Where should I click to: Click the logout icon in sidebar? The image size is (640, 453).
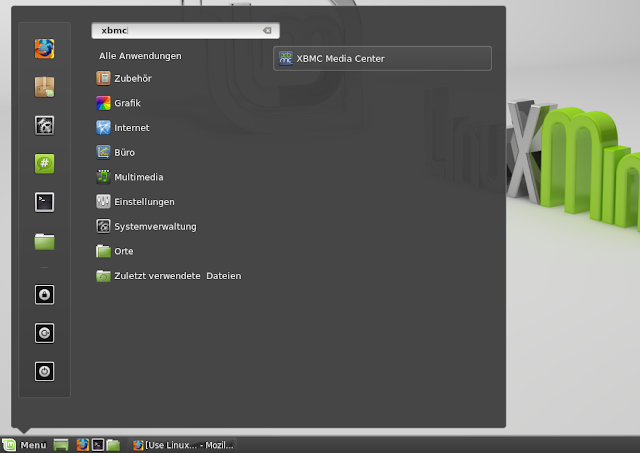44,333
